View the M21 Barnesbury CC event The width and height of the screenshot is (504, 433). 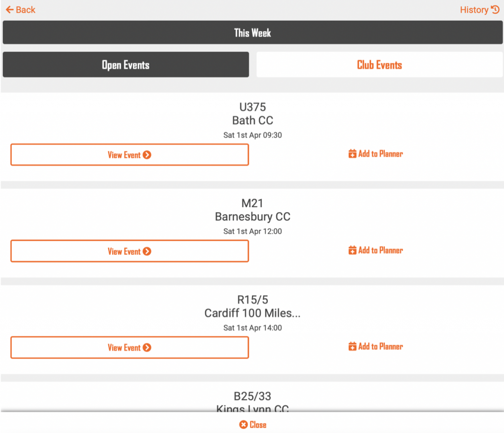pos(129,251)
